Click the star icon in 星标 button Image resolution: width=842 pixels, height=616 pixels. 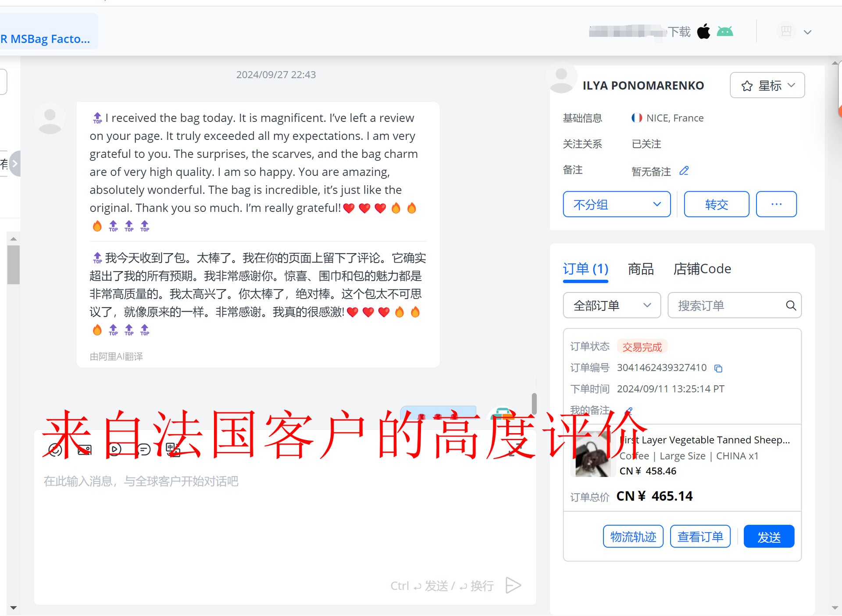[x=747, y=85]
